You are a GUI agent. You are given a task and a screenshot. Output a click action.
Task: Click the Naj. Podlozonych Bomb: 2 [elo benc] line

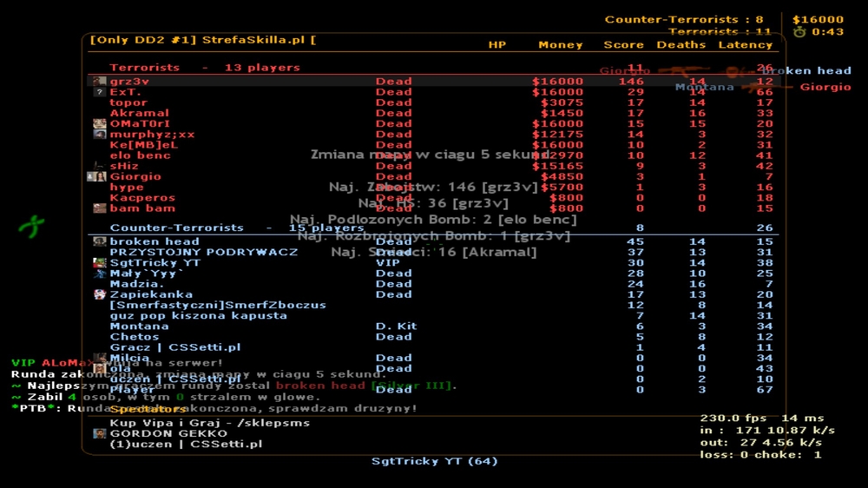(x=433, y=220)
